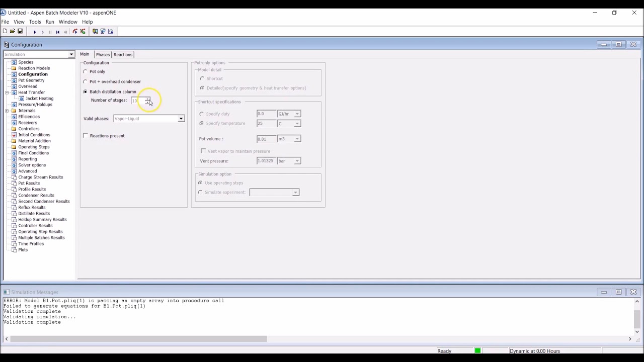
Task: Select Pot + overhead condenser option
Action: [x=86, y=81]
